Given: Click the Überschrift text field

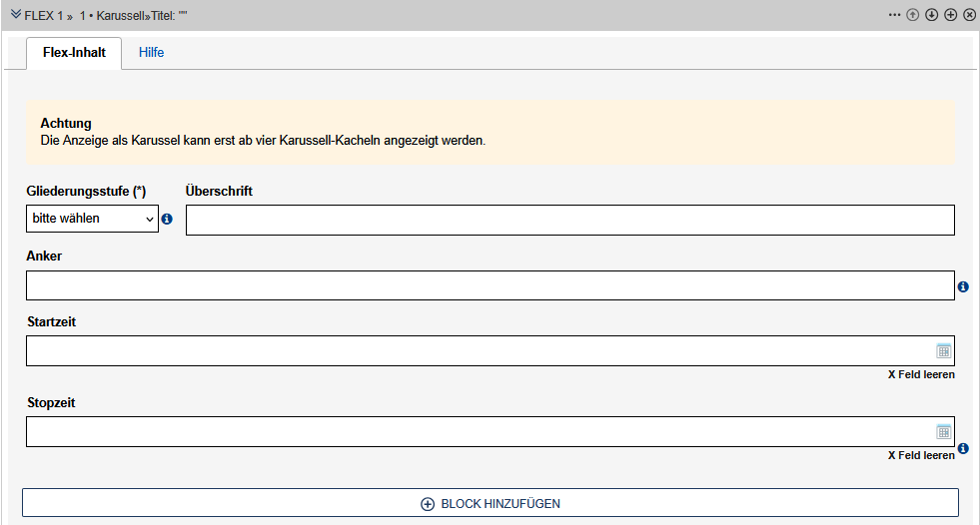Looking at the screenshot, I should click(x=569, y=220).
